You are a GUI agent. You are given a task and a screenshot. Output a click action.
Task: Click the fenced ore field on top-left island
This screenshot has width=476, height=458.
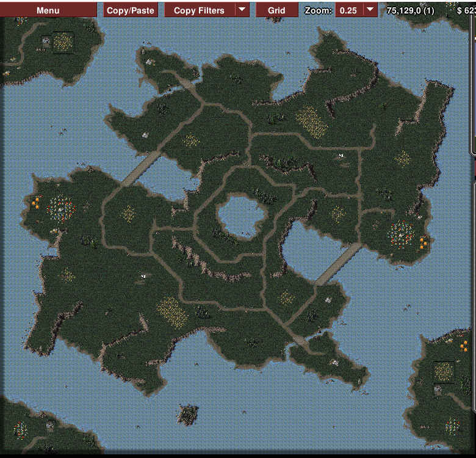(62, 42)
